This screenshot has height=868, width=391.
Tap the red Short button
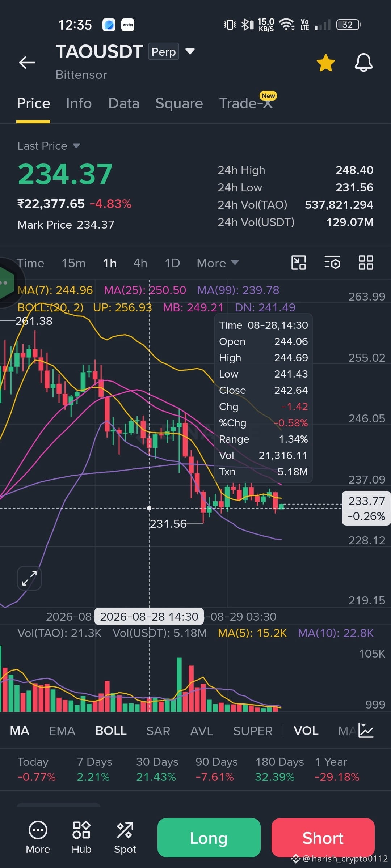click(323, 838)
